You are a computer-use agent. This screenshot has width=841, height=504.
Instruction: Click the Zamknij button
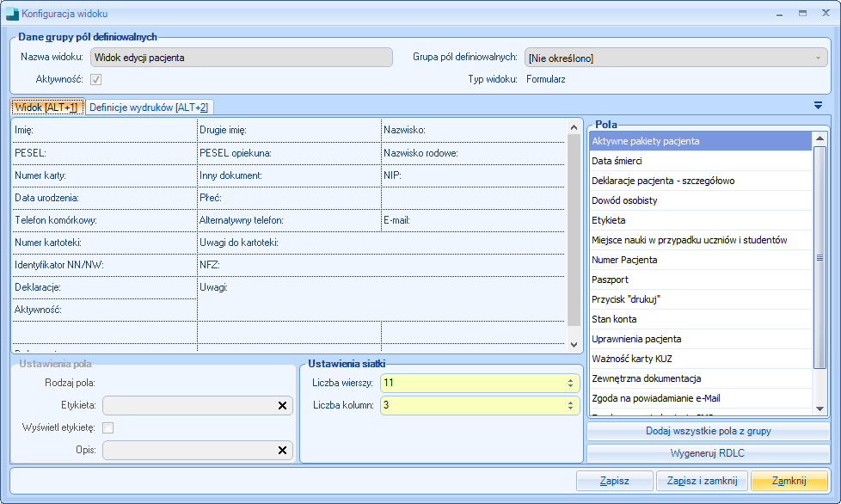click(x=789, y=481)
